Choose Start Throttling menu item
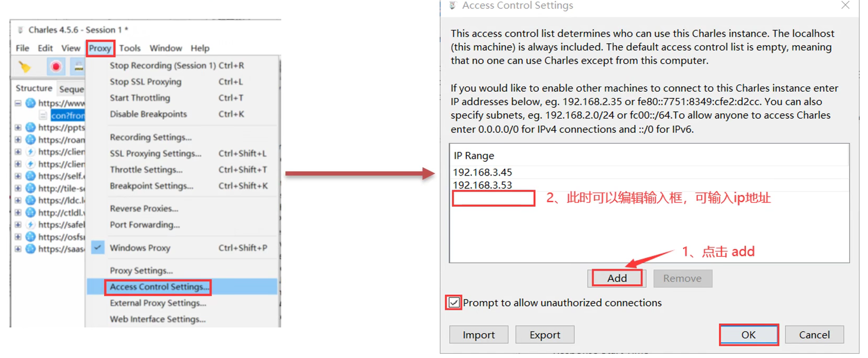Image resolution: width=868 pixels, height=358 pixels. point(182,98)
